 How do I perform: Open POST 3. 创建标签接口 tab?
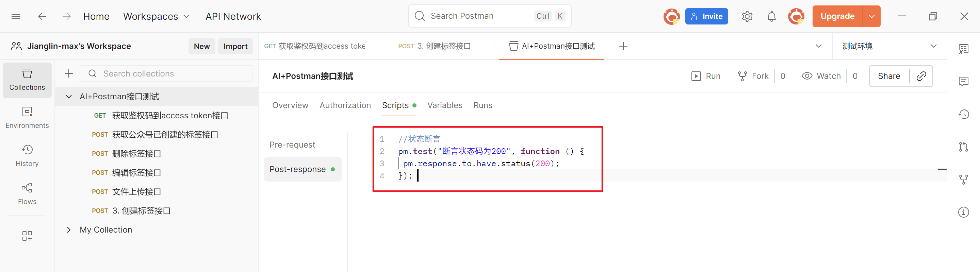(434, 46)
